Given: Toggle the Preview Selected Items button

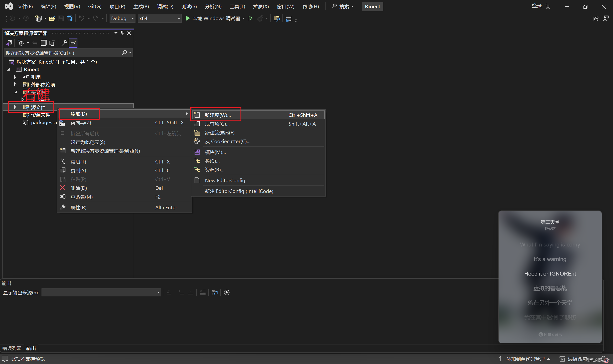Looking at the screenshot, I should point(73,43).
